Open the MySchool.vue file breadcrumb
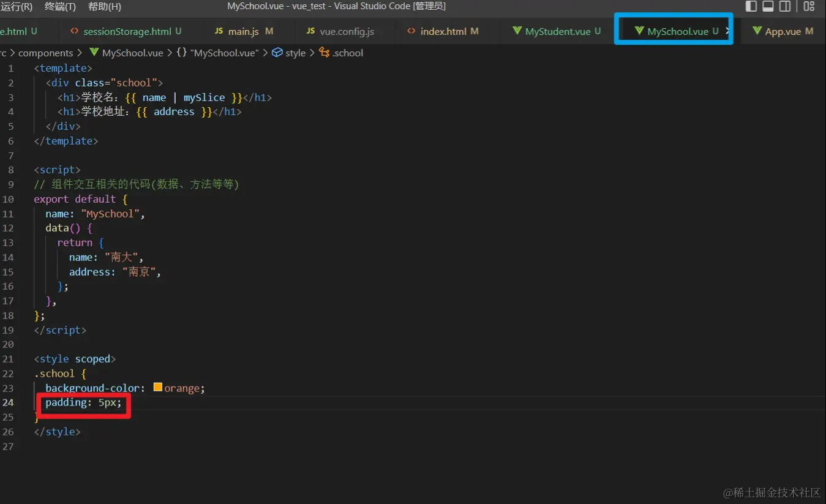This screenshot has height=504, width=826. pos(132,53)
